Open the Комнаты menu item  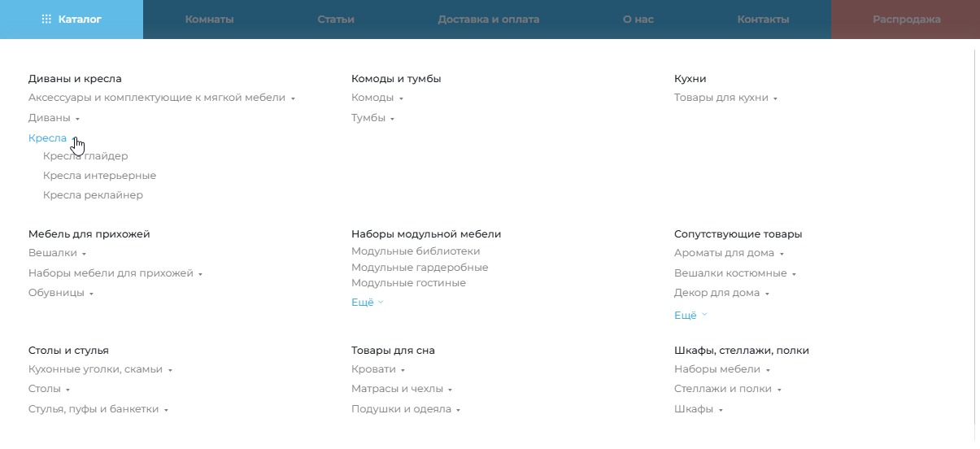209,20
